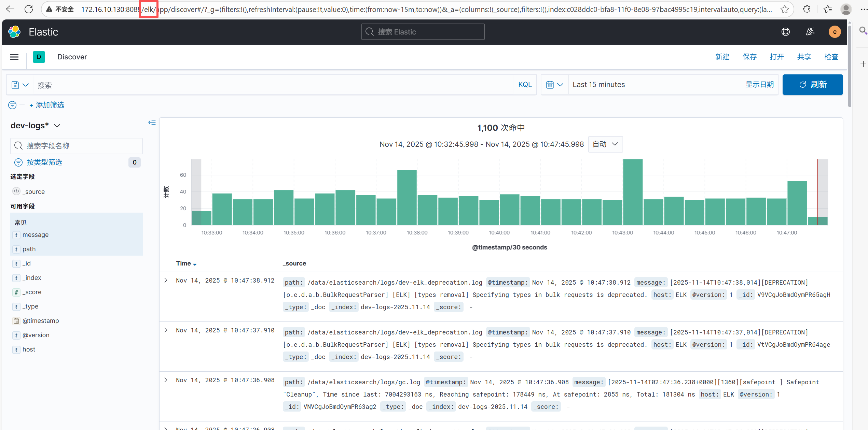Bookmark page with star icon
The width and height of the screenshot is (868, 430).
point(785,10)
